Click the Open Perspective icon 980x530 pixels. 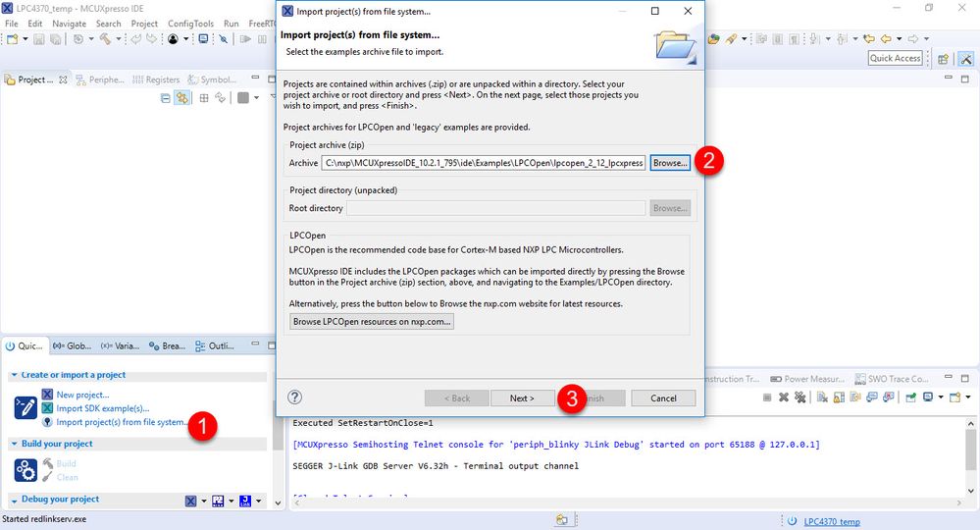coord(943,59)
